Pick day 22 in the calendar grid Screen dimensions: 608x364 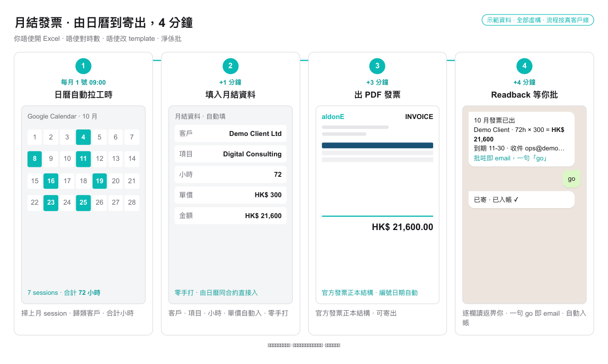[35, 203]
